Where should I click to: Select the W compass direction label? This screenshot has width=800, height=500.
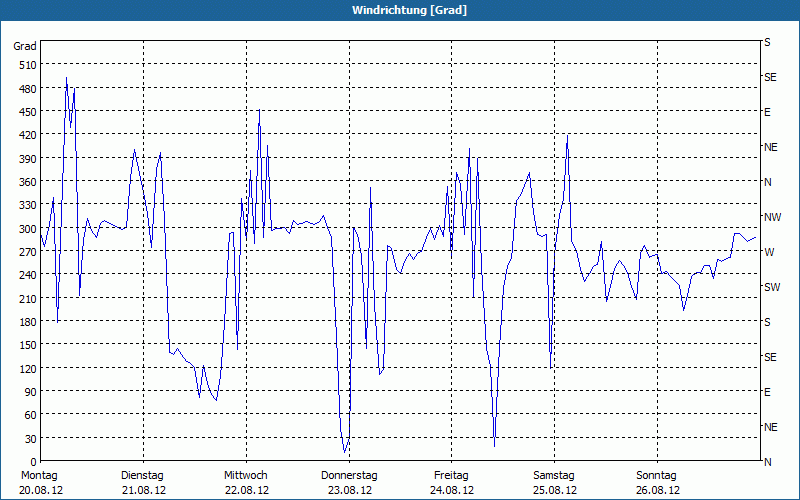tap(769, 252)
